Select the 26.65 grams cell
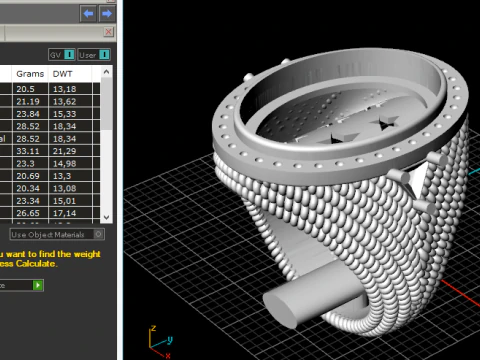Viewport: 480px width, 360px height. coord(30,213)
